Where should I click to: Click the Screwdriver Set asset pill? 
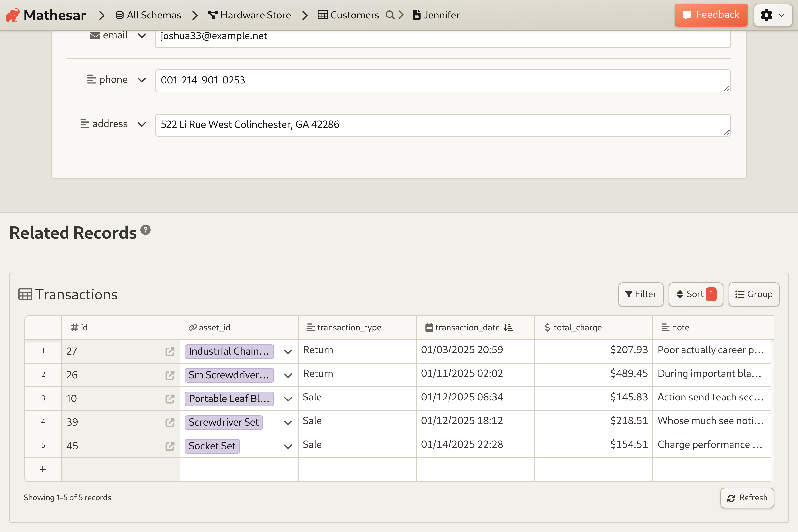pos(224,422)
